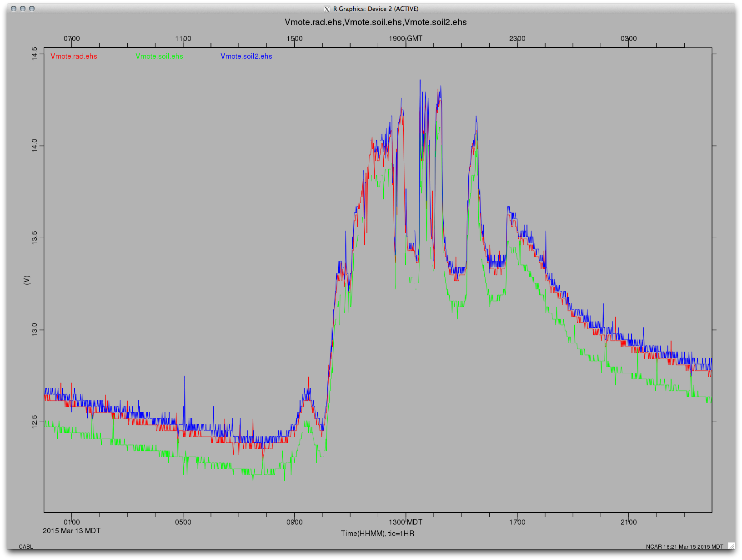Close the R Graphics window

[14, 9]
